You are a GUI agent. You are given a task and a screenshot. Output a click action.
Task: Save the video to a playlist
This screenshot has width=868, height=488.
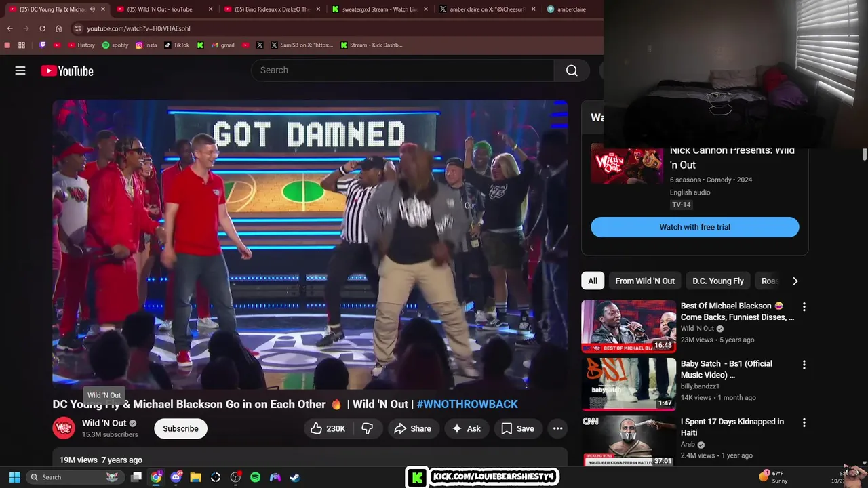coord(517,428)
